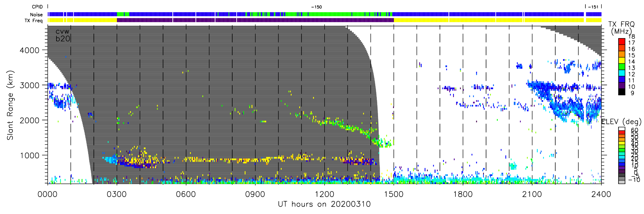Screen dimensions: 644x214
Task: Click the CPID row label
Action: pos(37,7)
